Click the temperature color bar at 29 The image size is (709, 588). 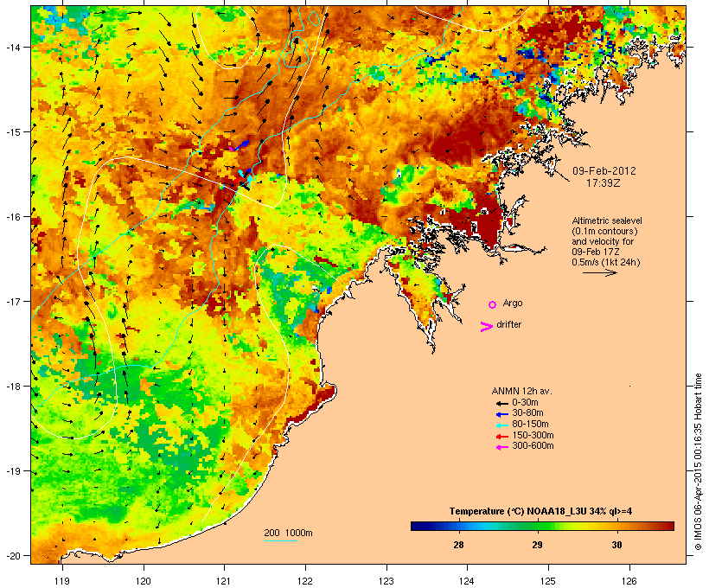coord(537,526)
